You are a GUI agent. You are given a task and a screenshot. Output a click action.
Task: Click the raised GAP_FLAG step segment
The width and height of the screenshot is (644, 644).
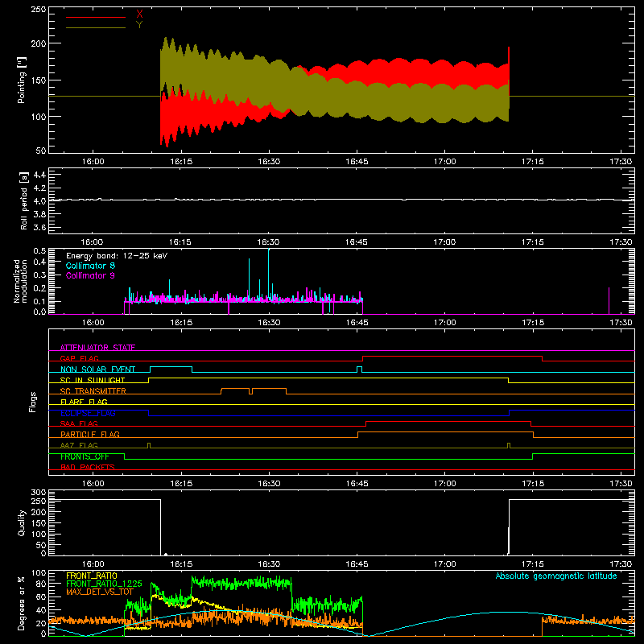(452, 357)
